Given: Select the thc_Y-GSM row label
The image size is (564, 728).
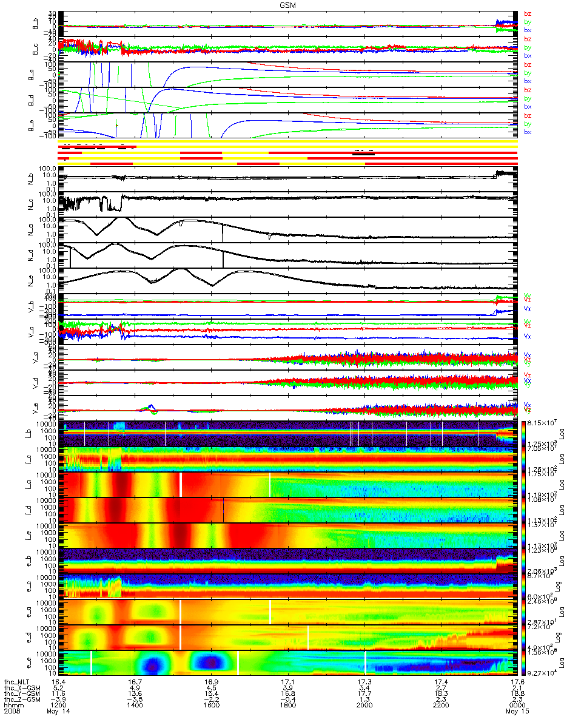Looking at the screenshot, I should [22, 695].
